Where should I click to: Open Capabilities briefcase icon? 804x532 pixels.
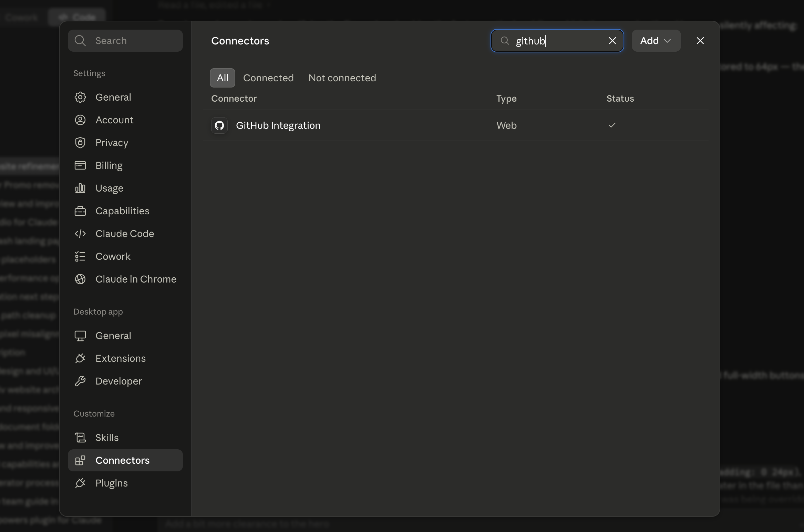point(80,211)
